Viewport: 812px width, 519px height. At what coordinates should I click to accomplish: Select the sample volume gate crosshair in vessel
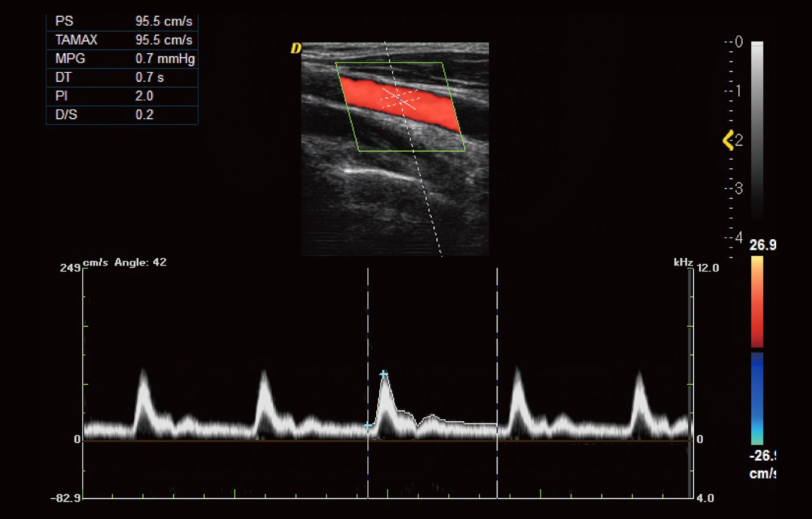click(402, 99)
